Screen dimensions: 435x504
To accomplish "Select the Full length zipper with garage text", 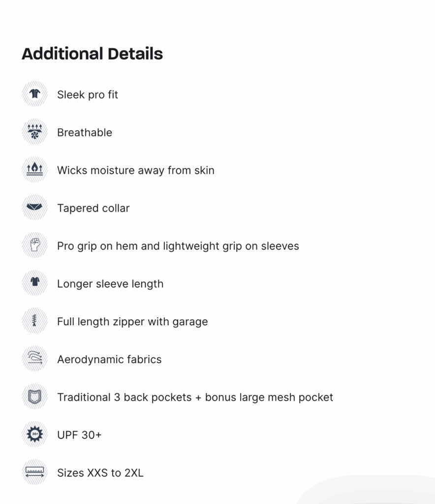I will [x=132, y=322].
